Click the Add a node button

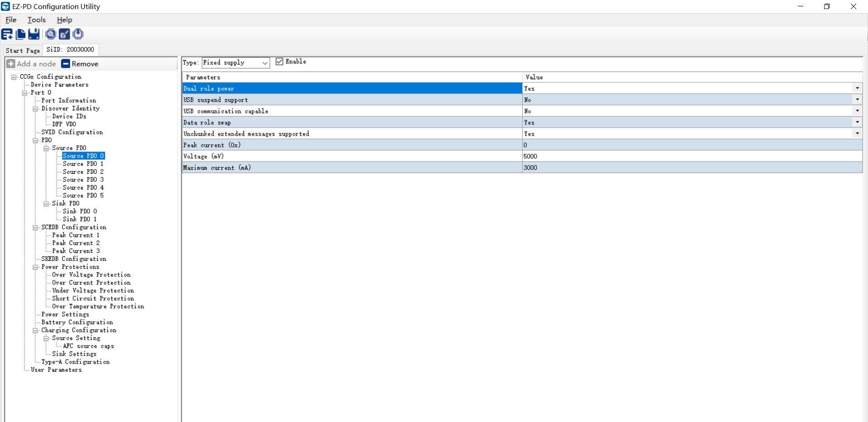click(32, 64)
